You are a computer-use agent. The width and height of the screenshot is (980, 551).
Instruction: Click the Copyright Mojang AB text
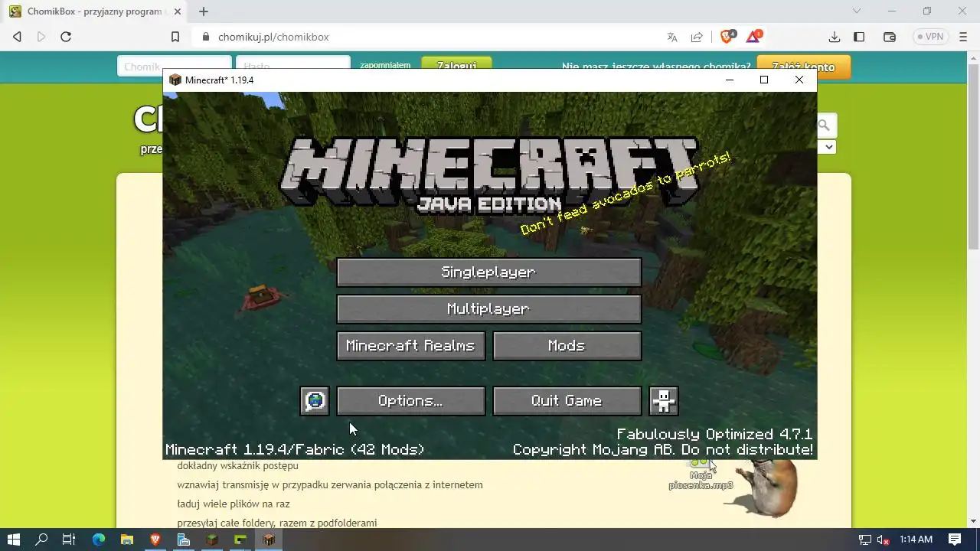pyautogui.click(x=663, y=450)
